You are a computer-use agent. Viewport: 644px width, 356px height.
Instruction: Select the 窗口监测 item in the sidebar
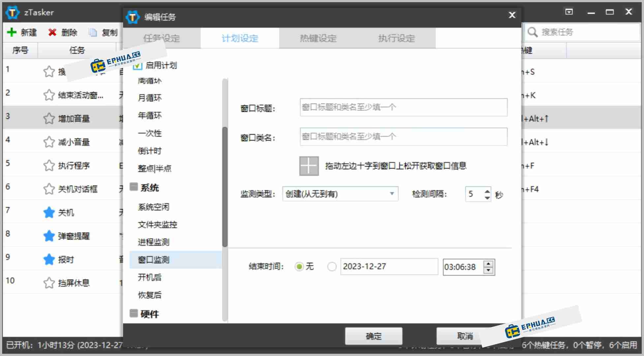tap(154, 260)
